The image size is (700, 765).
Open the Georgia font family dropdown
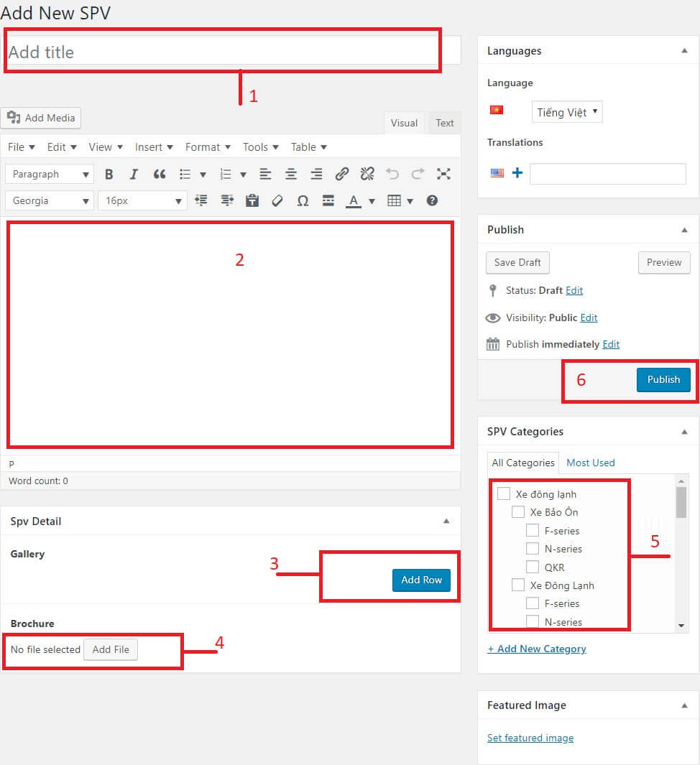coord(50,201)
